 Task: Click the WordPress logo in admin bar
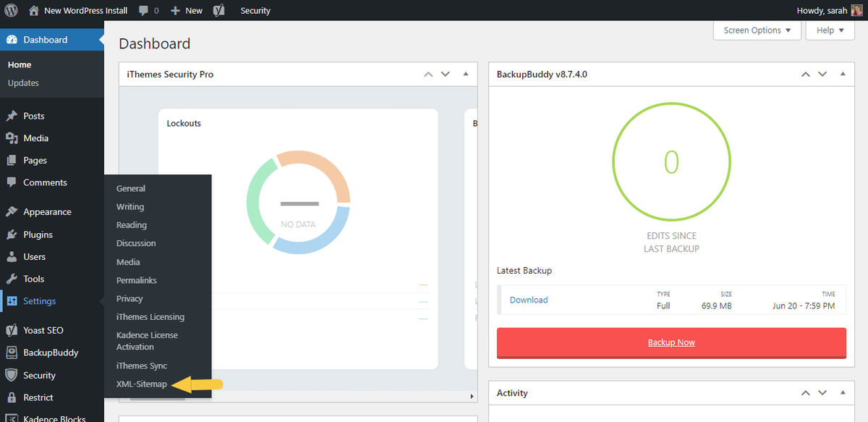pyautogui.click(x=12, y=10)
